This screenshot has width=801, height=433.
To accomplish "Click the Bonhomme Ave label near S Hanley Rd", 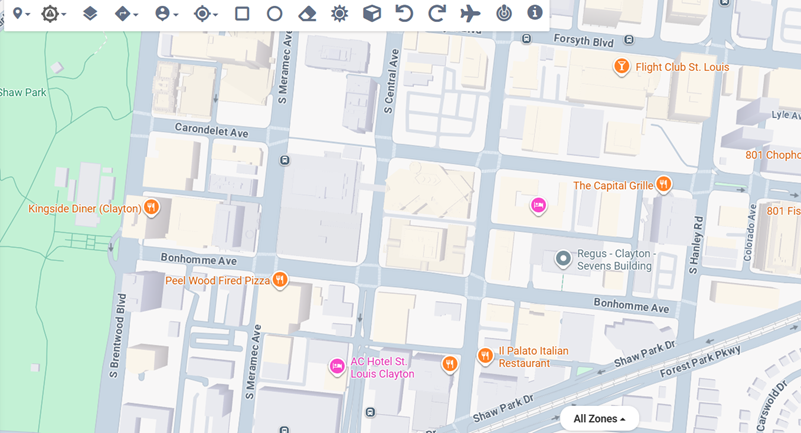I will coord(631,305).
